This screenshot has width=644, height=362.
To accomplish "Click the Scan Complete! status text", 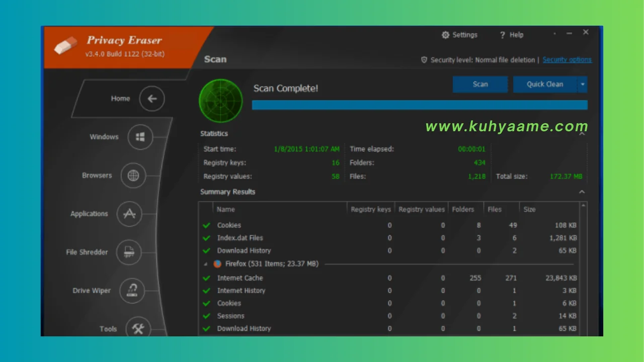I will pyautogui.click(x=286, y=88).
